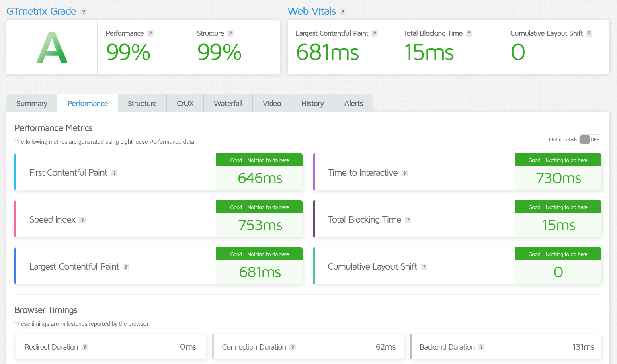Viewport: 617px width, 364px height.
Task: Click the help icon beside Backend Duration
Action: pos(481,347)
